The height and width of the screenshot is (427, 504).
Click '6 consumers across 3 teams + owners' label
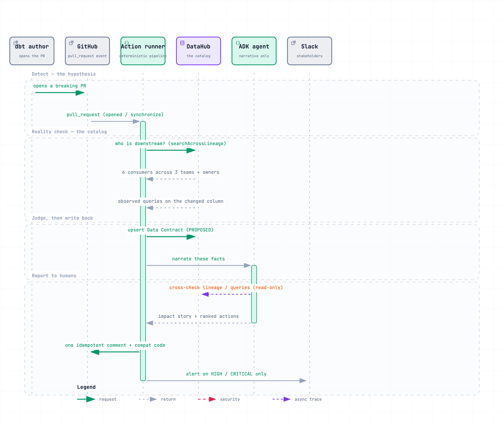coord(170,172)
